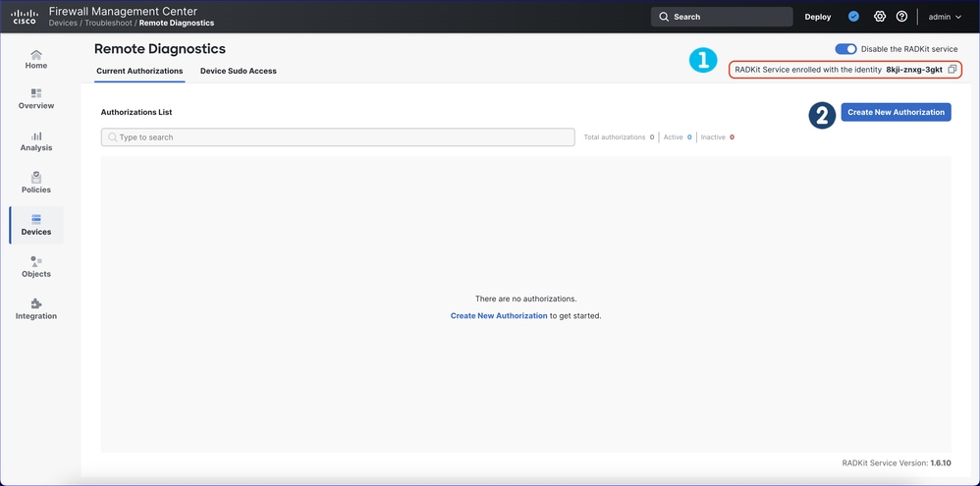Expand the admin user menu
The image size is (980, 486).
click(x=945, y=17)
